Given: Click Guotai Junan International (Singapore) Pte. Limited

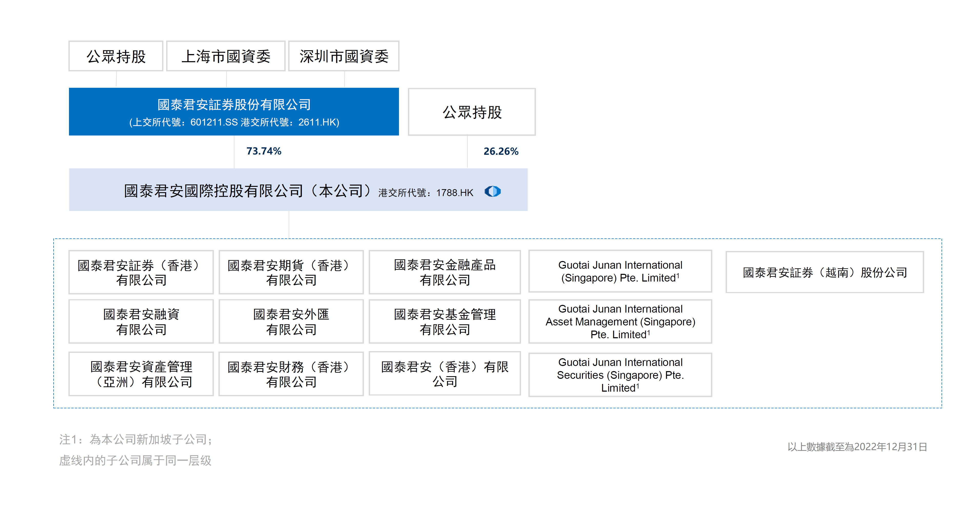Looking at the screenshot, I should click(x=620, y=272).
